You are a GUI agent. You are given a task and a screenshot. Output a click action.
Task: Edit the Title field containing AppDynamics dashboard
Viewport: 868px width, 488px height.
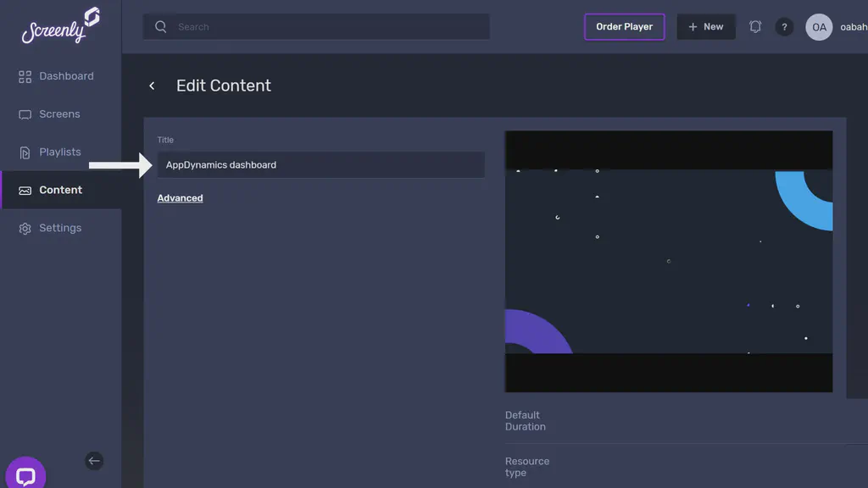[x=320, y=164]
